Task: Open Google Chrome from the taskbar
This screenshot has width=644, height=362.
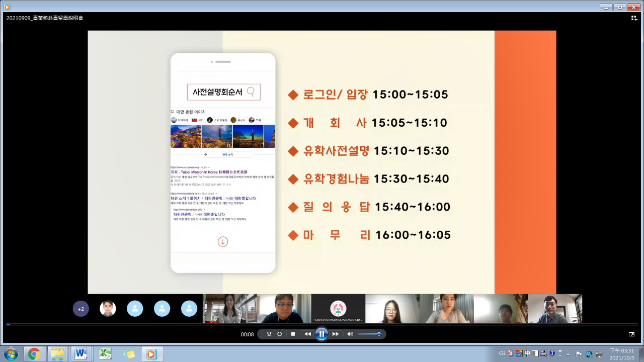Action: coord(34,354)
